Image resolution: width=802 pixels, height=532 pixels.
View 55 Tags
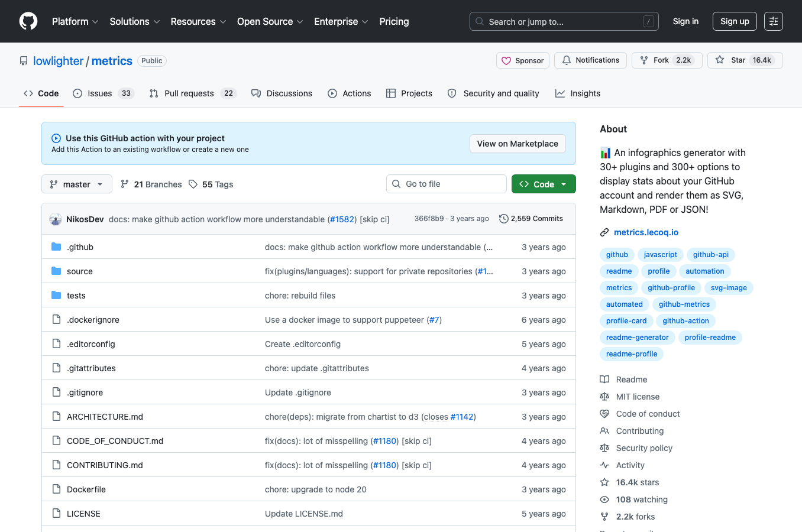point(211,184)
